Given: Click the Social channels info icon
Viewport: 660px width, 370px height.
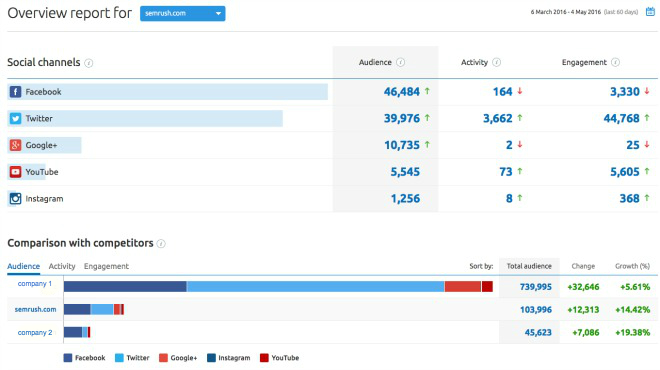Looking at the screenshot, I should coord(88,63).
